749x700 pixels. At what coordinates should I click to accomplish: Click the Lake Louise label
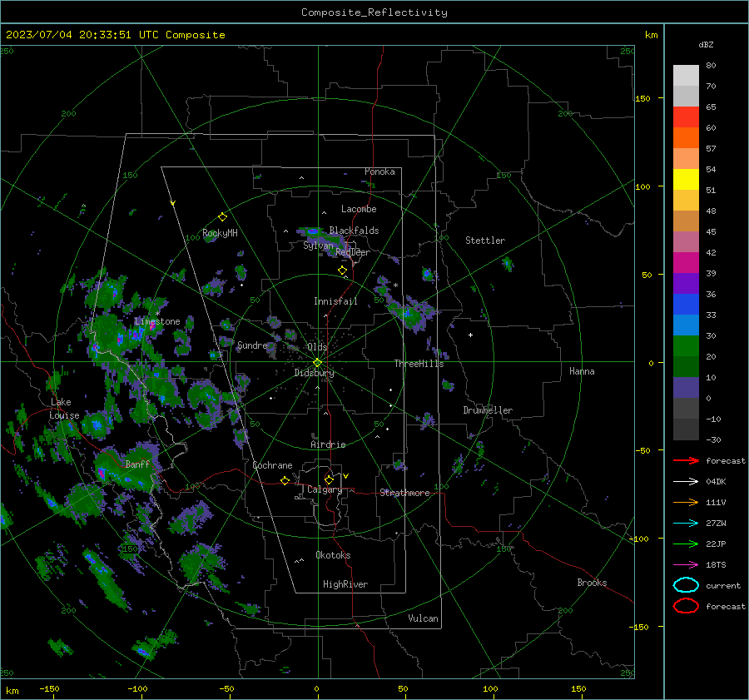click(x=64, y=409)
